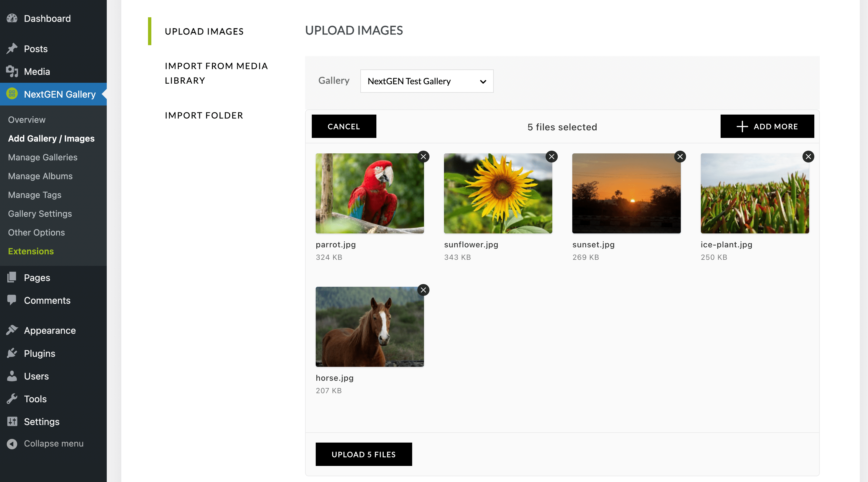Open the Gallery dropdown selector
Image resolution: width=868 pixels, height=482 pixels.
(x=427, y=81)
